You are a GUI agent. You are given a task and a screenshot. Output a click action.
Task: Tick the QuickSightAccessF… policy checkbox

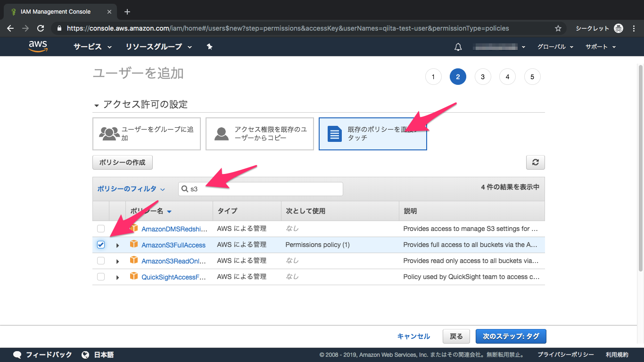pyautogui.click(x=101, y=277)
